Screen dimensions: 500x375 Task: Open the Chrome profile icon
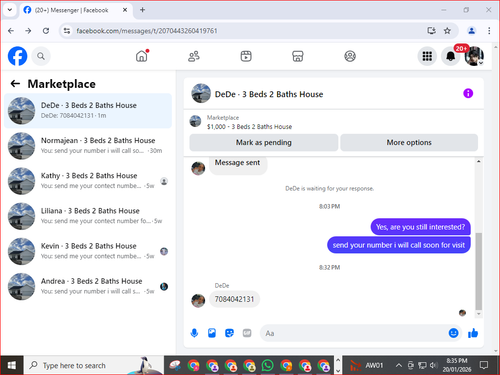(471, 31)
